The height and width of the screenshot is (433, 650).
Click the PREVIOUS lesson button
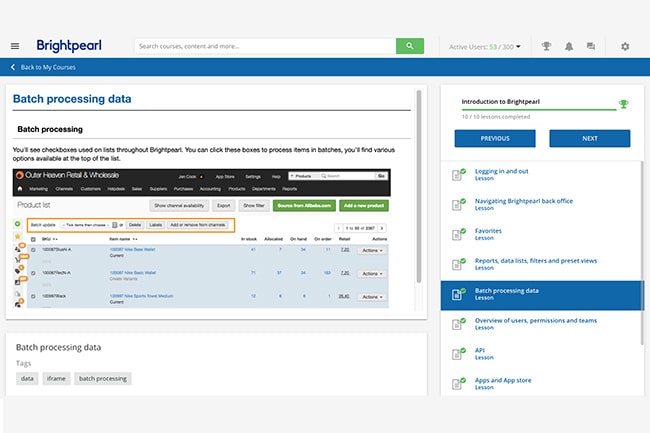[x=495, y=138]
